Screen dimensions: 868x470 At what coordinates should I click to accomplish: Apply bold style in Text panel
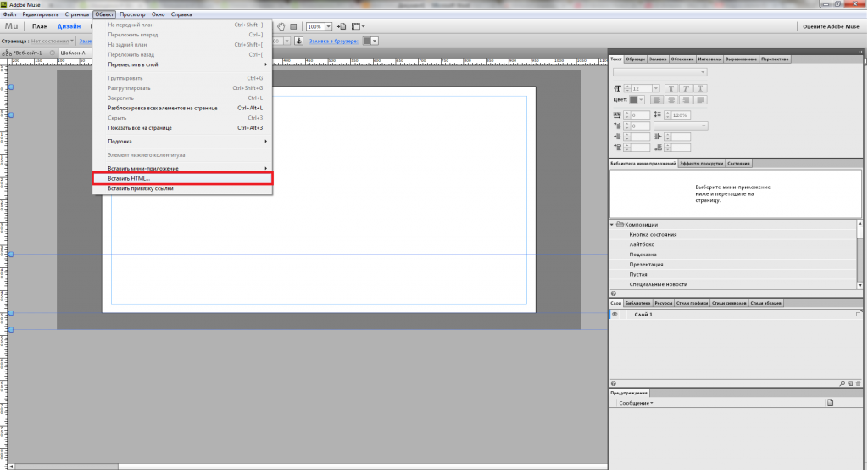pyautogui.click(x=670, y=88)
